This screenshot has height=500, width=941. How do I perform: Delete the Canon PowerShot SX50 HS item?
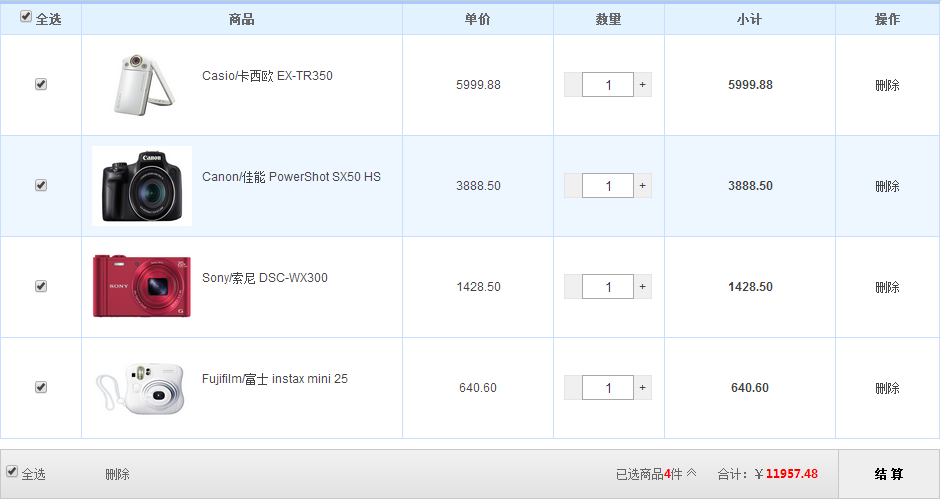887,186
